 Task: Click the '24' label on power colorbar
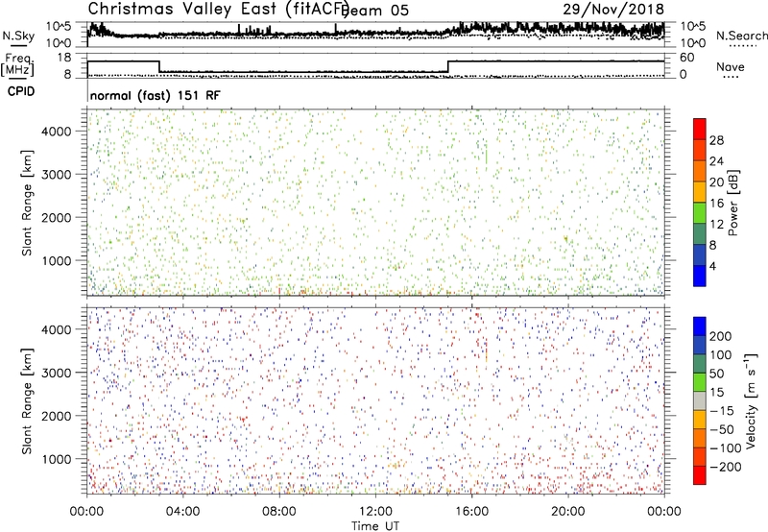[x=716, y=161]
